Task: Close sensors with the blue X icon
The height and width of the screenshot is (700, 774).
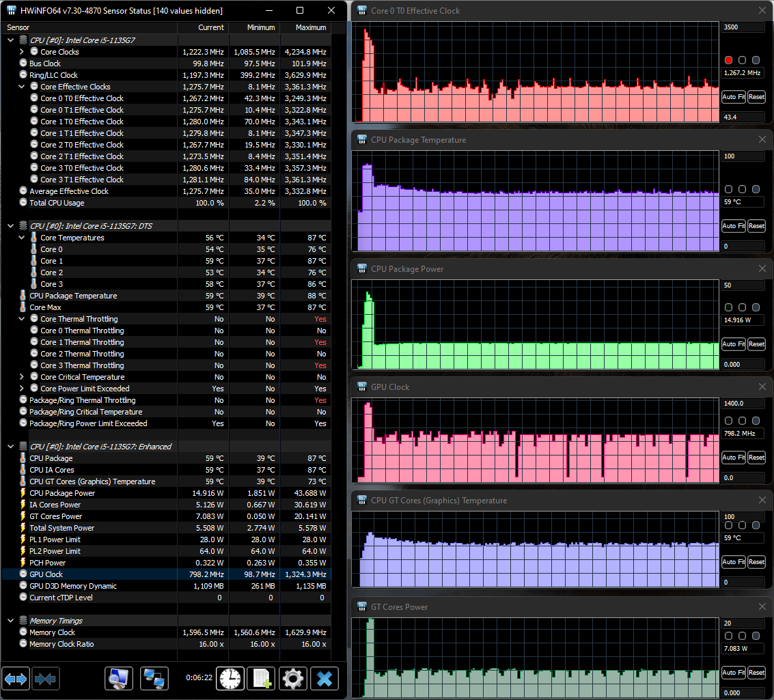Action: click(324, 678)
